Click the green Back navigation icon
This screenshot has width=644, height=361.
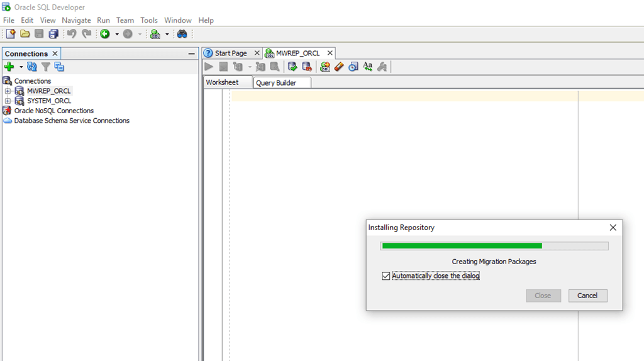[x=105, y=34]
